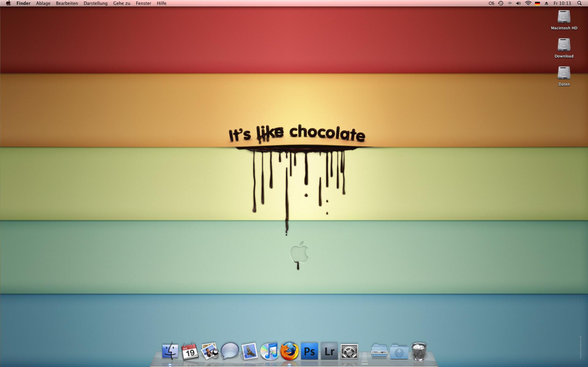
Task: Open the volume control in menu bar
Action: pyautogui.click(x=518, y=3)
